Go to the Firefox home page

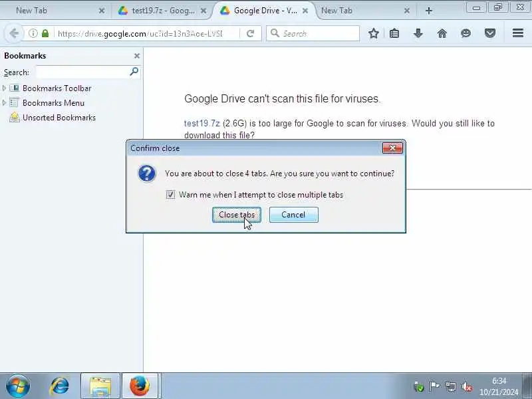442,33
